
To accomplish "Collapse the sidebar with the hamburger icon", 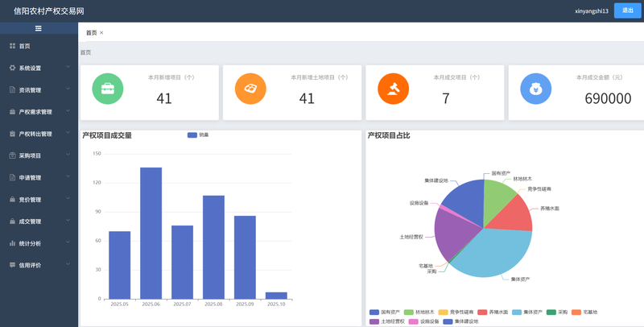I will point(38,28).
